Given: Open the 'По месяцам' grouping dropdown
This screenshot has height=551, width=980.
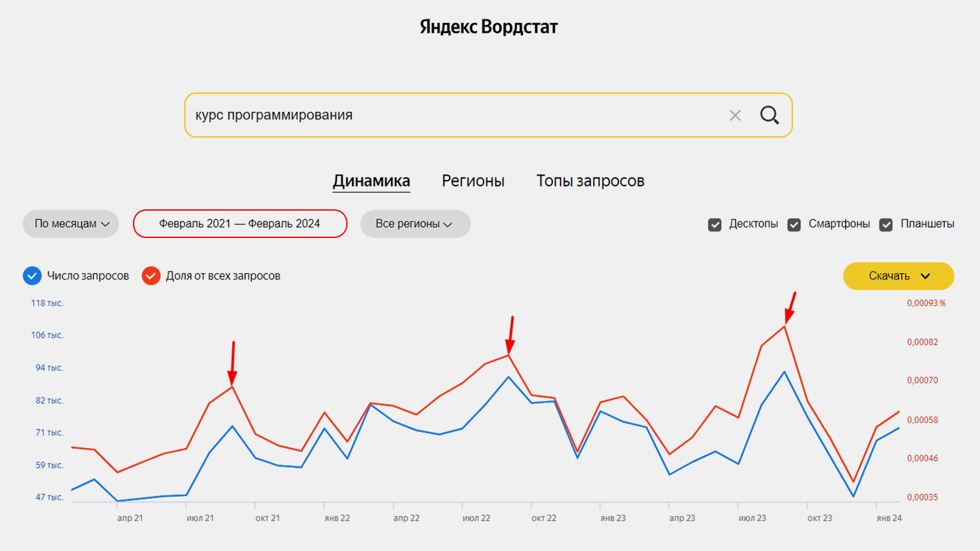Looking at the screenshot, I should (71, 224).
